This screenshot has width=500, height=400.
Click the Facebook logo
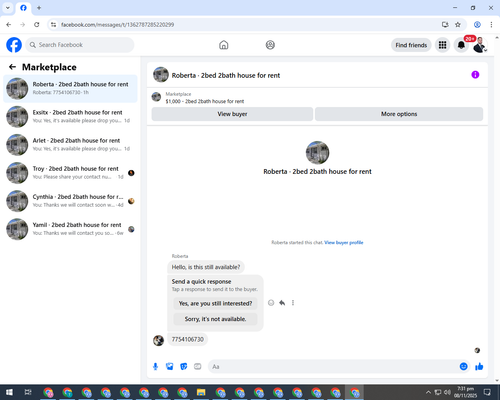[x=14, y=45]
